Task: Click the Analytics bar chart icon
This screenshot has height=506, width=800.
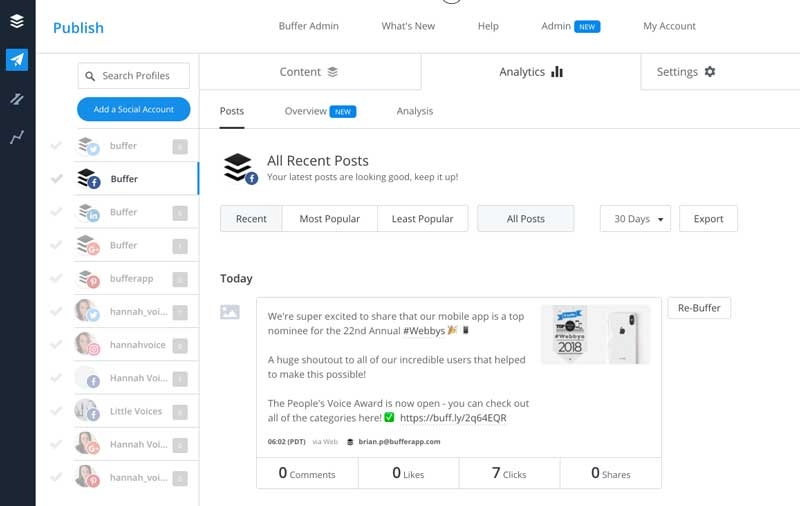Action: (557, 71)
